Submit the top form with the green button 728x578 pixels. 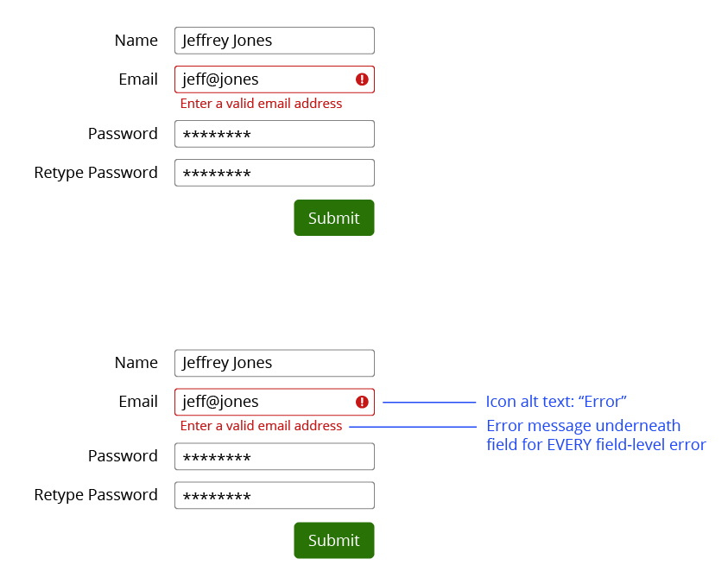[x=334, y=218]
